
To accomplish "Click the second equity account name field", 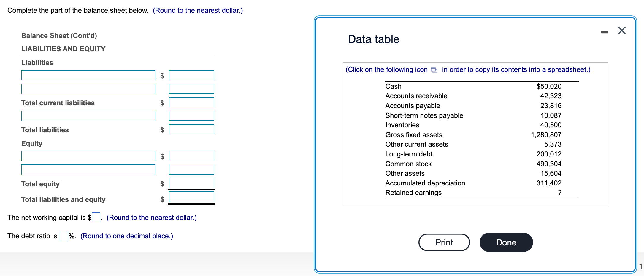I will [88, 169].
